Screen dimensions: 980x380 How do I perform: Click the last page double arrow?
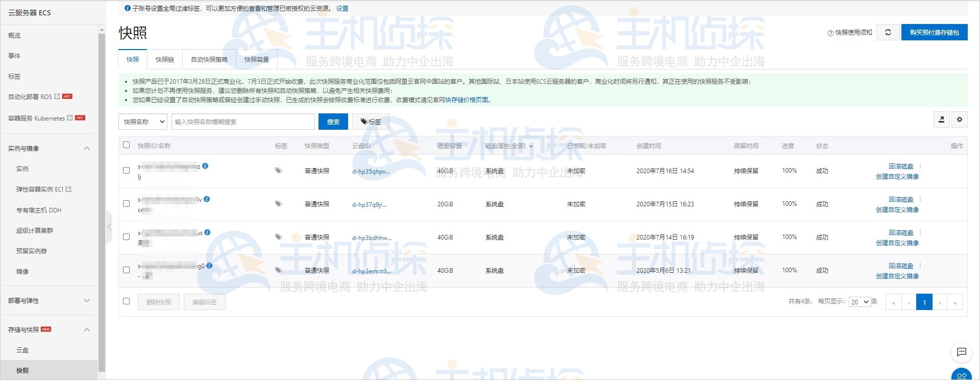pyautogui.click(x=955, y=302)
